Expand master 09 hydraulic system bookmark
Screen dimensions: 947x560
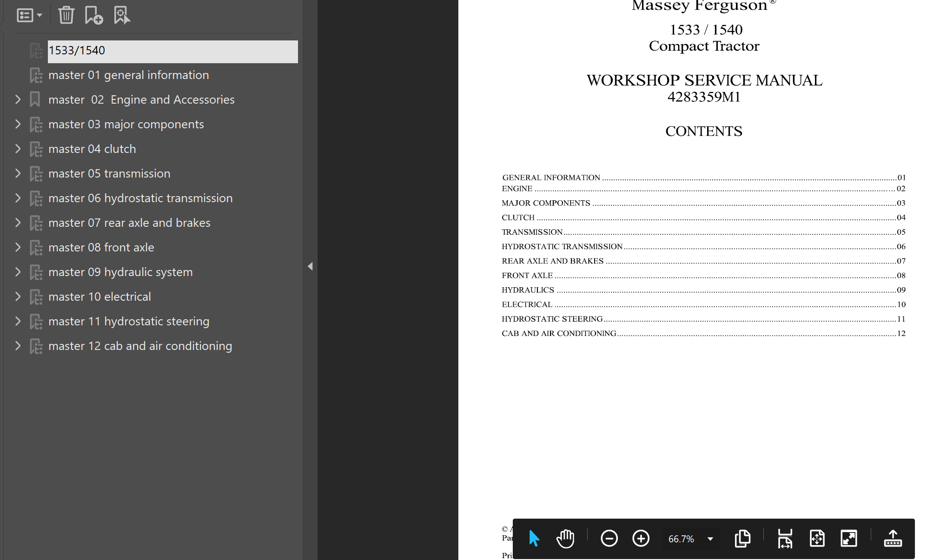[18, 272]
